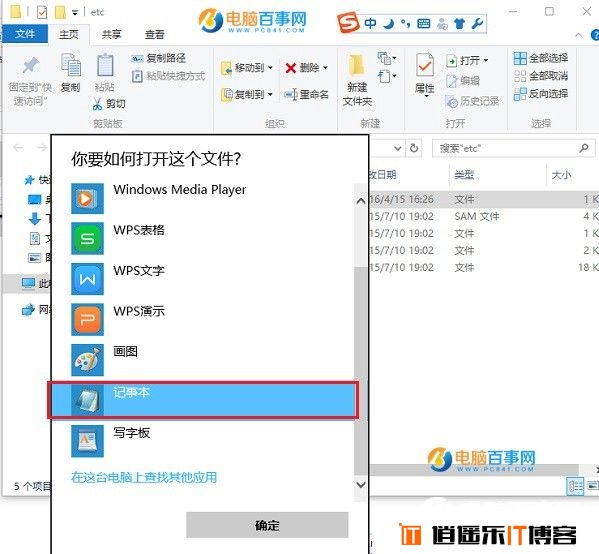Go back with the back arrow

(18, 147)
